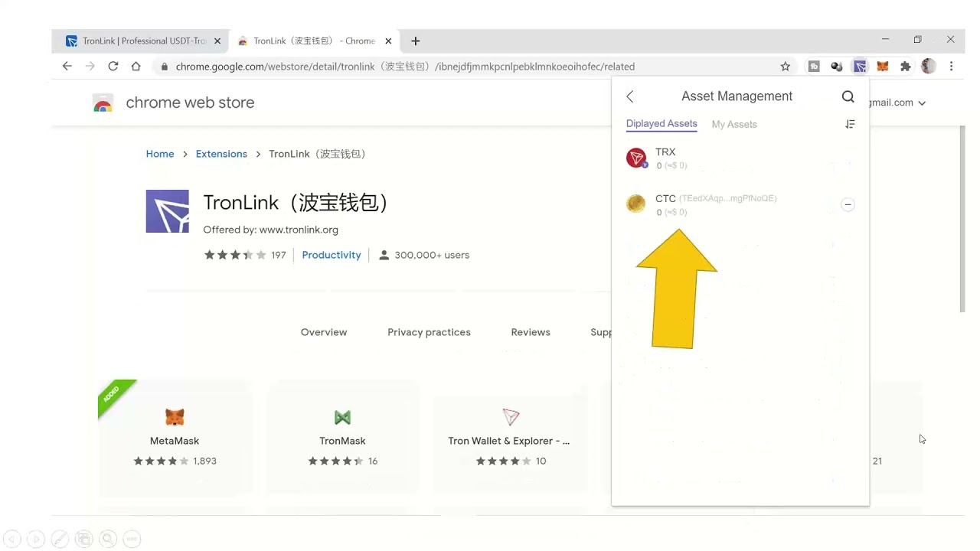Click the TronLink star rating
The width and height of the screenshot is (980, 551).
(x=235, y=255)
